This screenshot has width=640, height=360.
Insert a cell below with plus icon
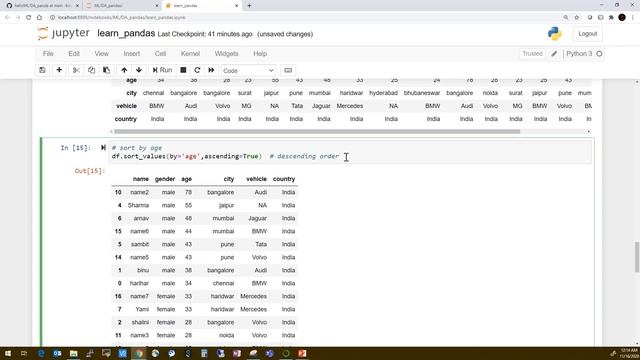pos(59,70)
